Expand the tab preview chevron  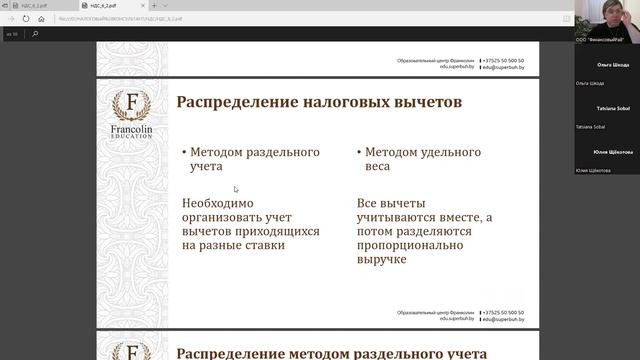tap(165, 6)
